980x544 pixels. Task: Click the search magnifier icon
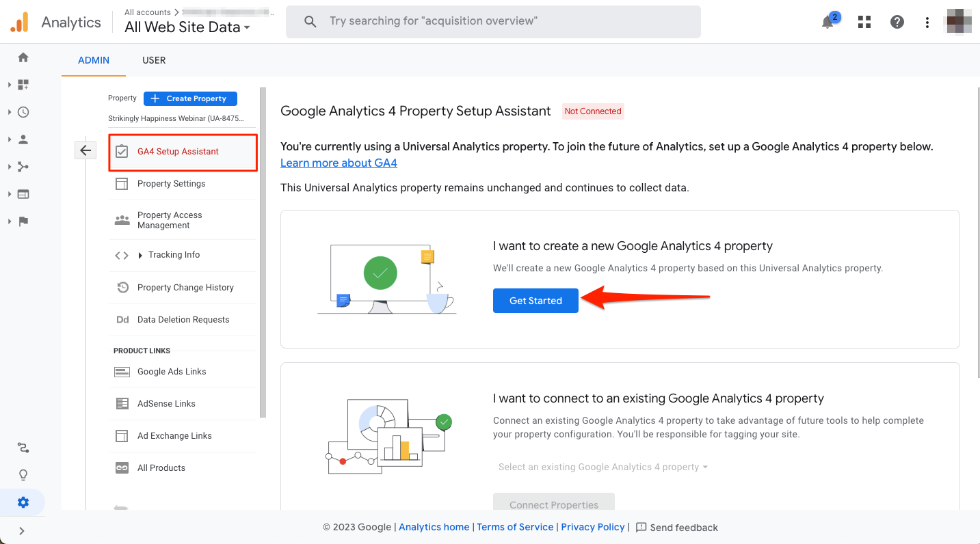pyautogui.click(x=310, y=22)
